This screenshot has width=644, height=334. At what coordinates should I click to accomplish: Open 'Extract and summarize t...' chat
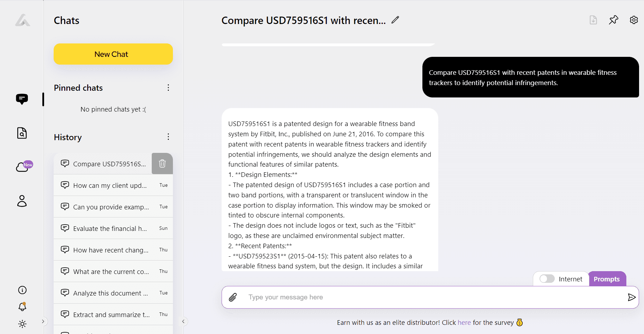coord(113,314)
